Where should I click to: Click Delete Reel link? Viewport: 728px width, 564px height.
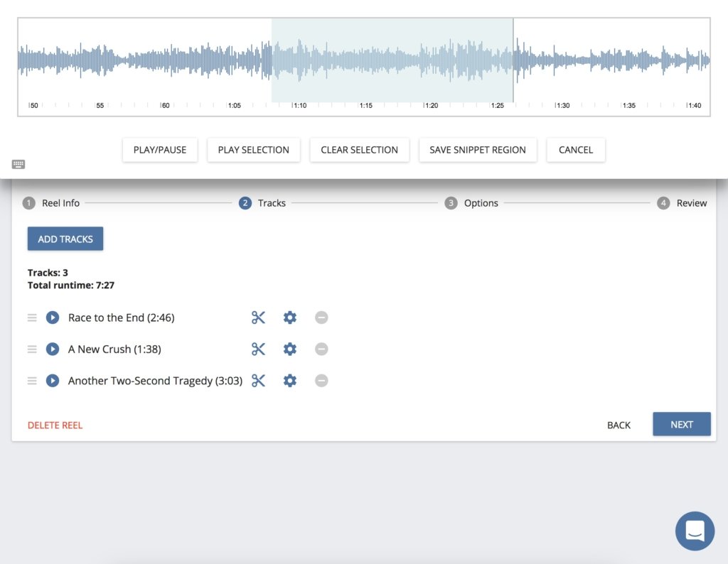coord(55,425)
